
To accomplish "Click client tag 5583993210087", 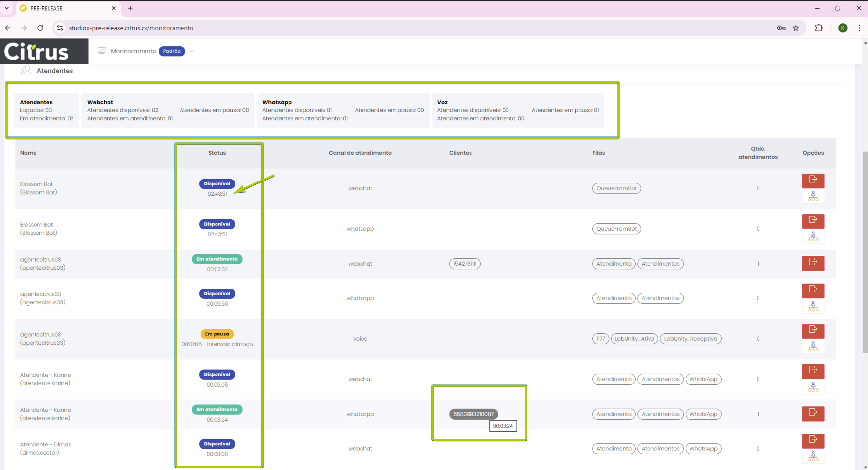I will [473, 414].
